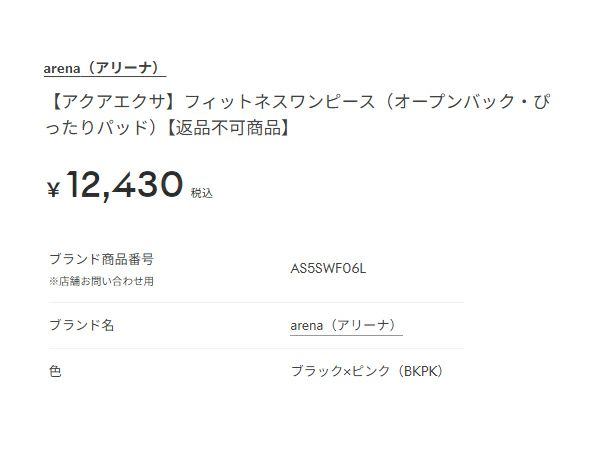Click the ブランド商品番号 row label
The width and height of the screenshot is (600, 450).
coord(101,258)
